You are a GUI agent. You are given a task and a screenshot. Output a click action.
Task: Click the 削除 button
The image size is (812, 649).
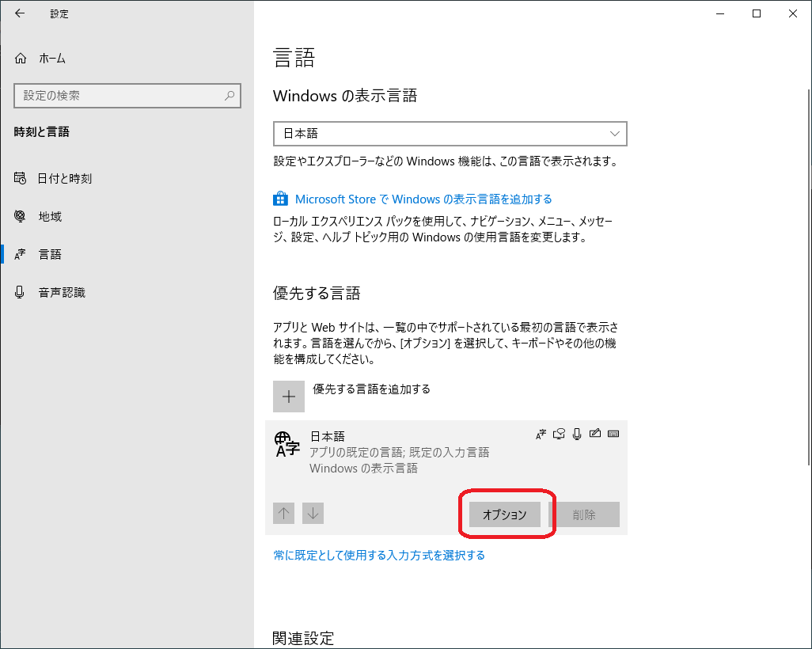pos(584,514)
